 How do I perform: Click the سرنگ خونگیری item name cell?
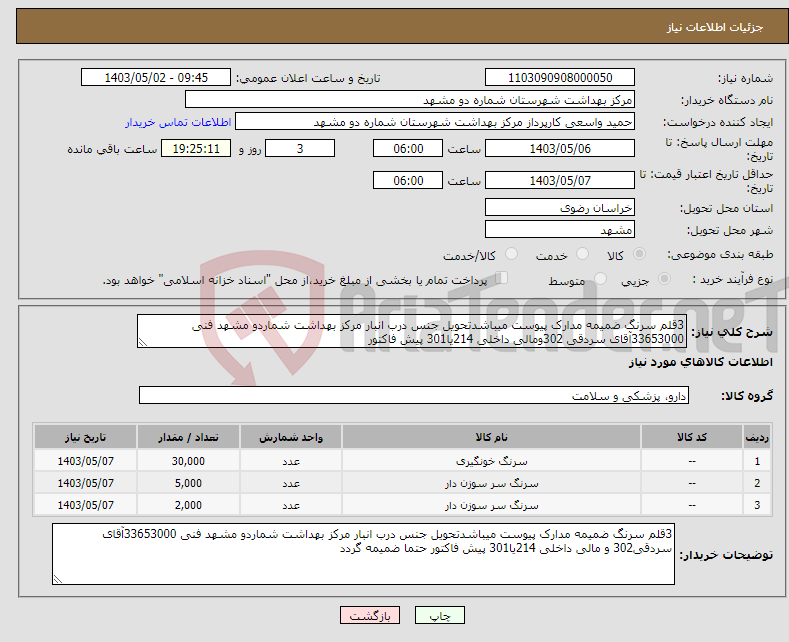pyautogui.click(x=491, y=461)
